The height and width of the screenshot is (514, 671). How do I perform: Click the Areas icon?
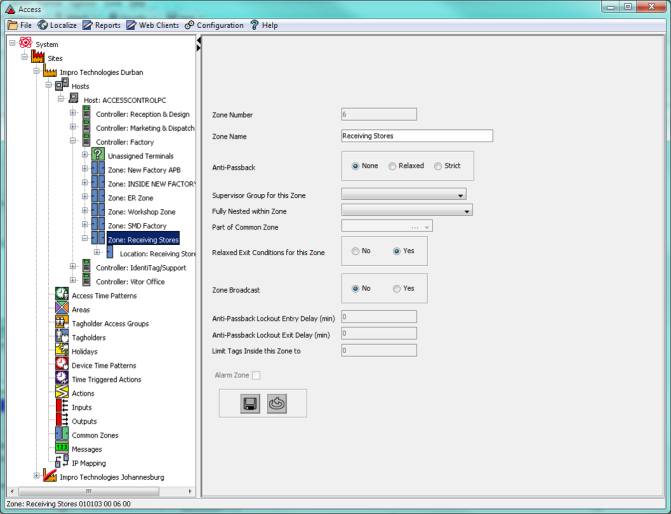(62, 309)
